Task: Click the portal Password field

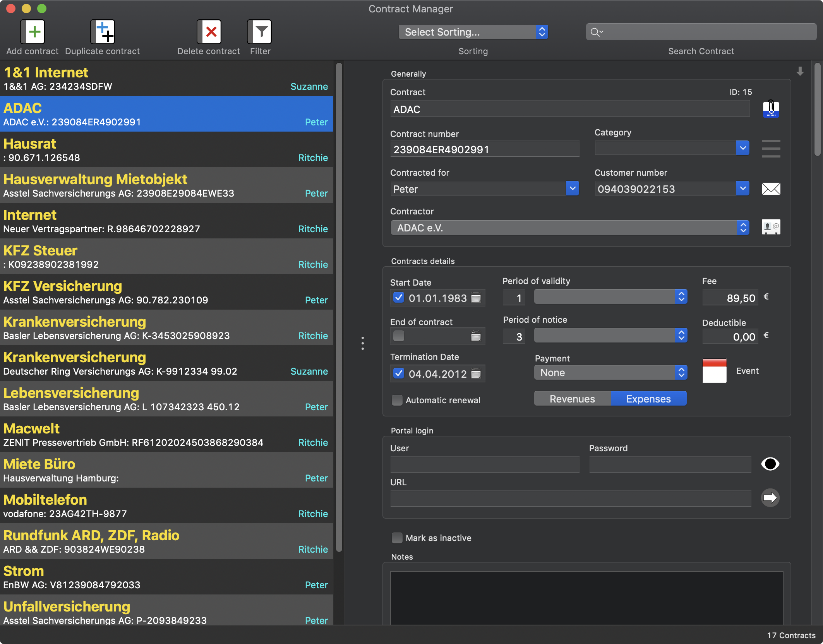Action: coord(670,464)
